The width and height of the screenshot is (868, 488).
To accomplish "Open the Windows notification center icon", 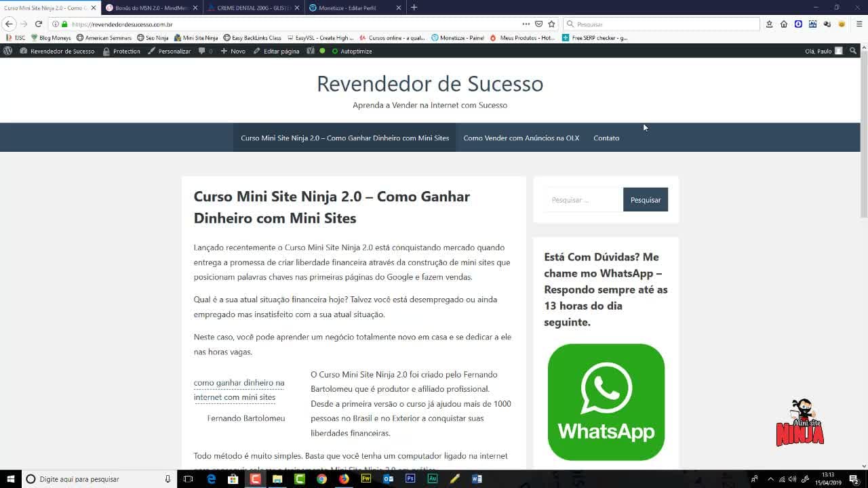I will click(854, 479).
